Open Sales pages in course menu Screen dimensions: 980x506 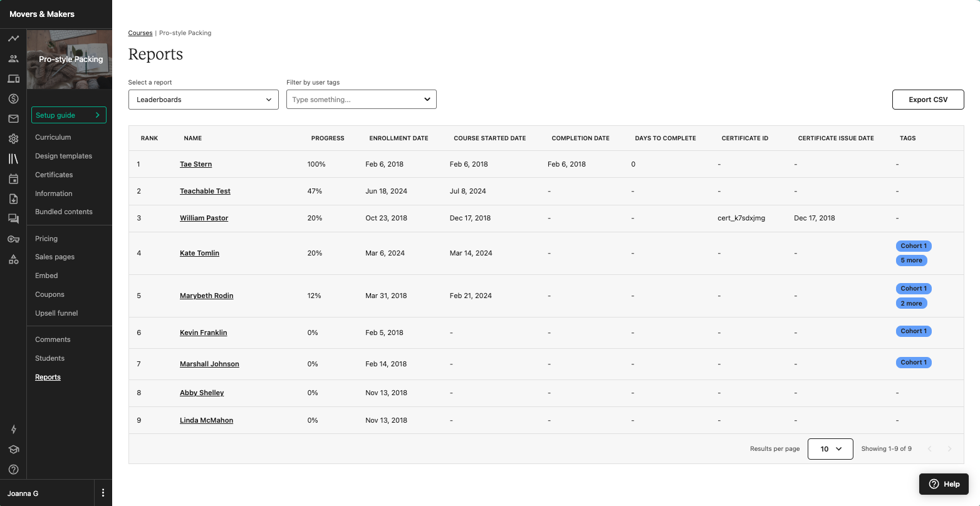55,257
